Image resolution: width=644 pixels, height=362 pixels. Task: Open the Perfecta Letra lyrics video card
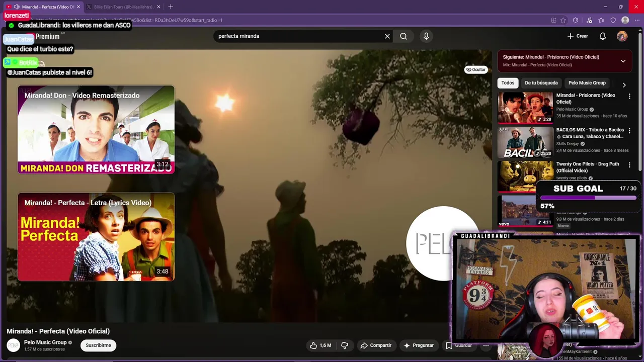tap(96, 237)
